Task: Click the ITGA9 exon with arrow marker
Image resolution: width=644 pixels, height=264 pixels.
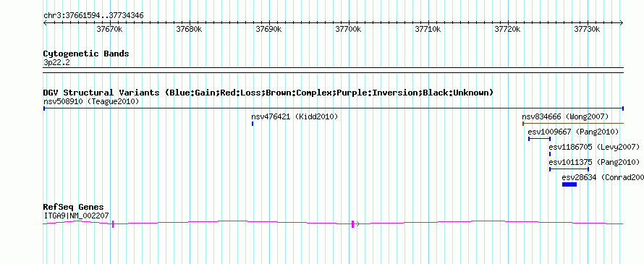Action: pos(355,223)
